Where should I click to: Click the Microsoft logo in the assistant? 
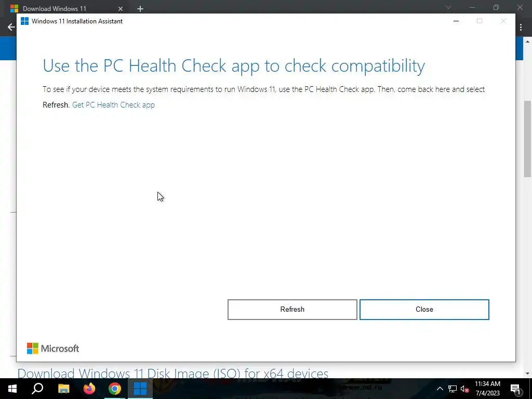point(53,349)
